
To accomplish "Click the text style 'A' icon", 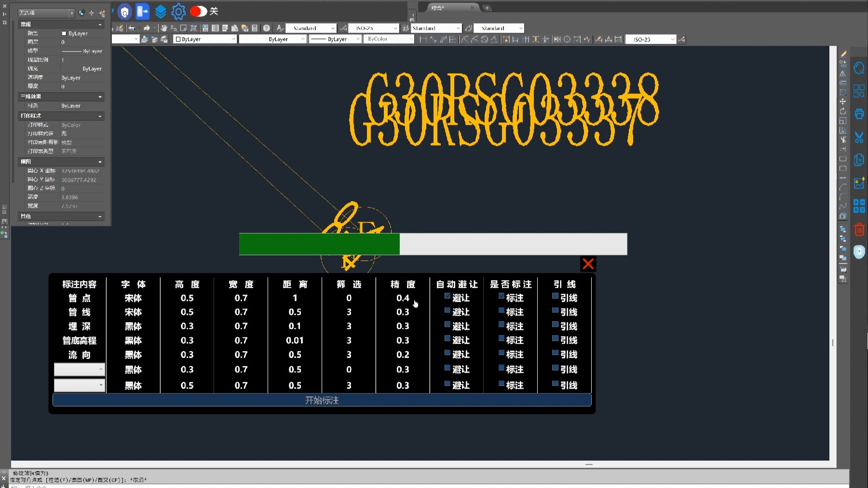I will click(280, 28).
